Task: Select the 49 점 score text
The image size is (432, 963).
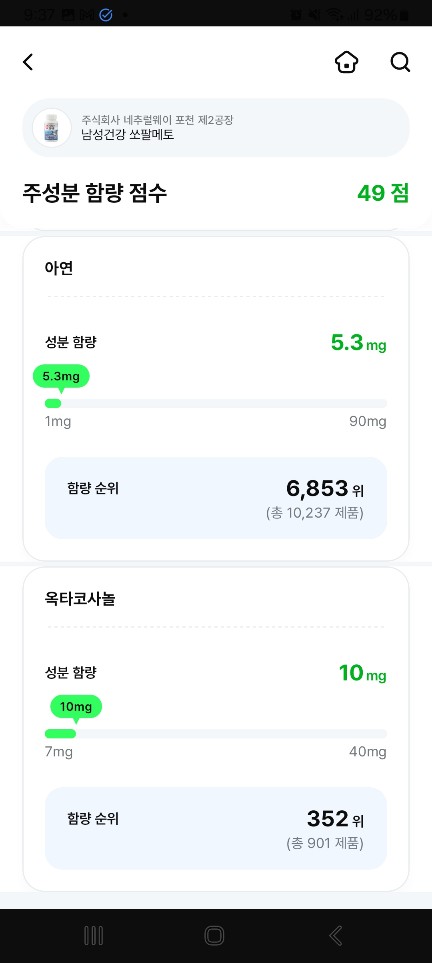Action: (x=383, y=193)
